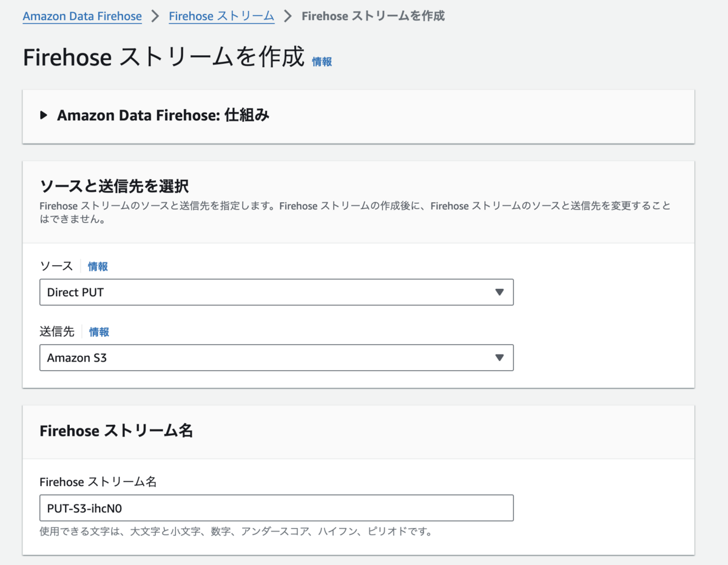Open the 情報 link next to ソース
The height and width of the screenshot is (565, 728).
tap(98, 266)
